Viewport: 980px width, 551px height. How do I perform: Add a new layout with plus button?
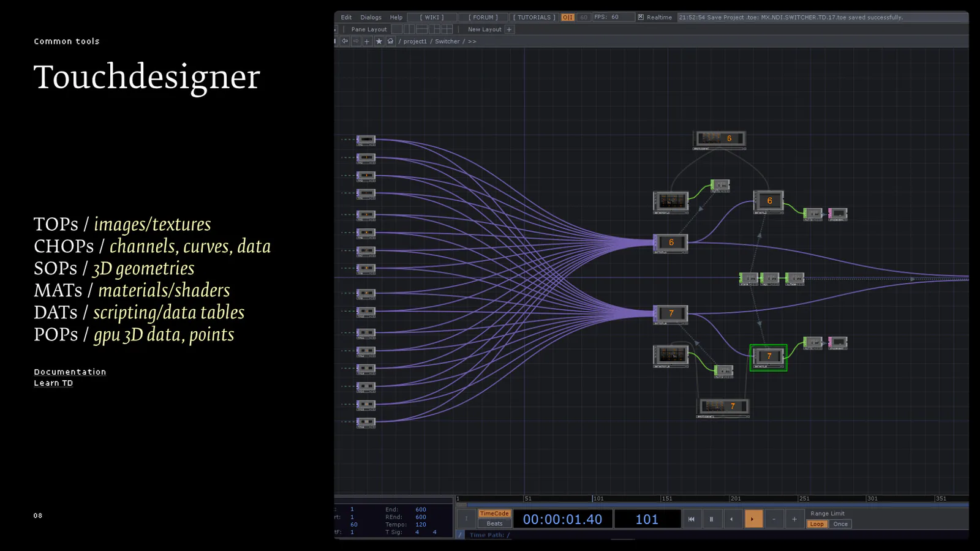(509, 29)
